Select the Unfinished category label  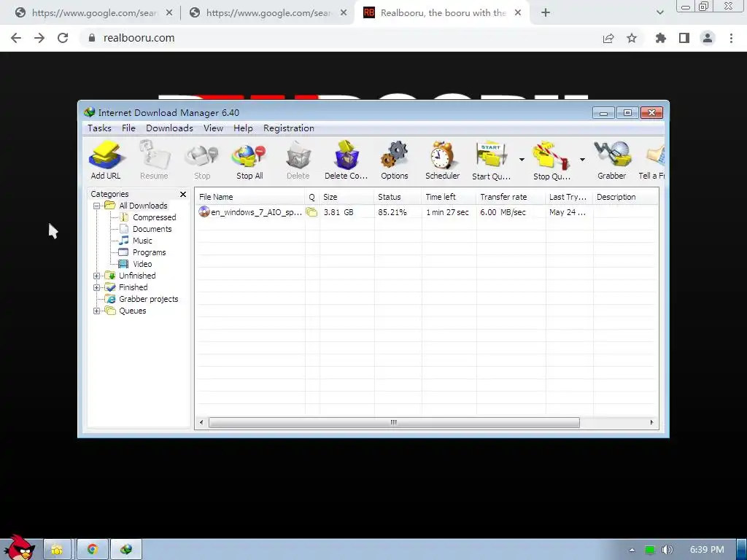click(137, 276)
